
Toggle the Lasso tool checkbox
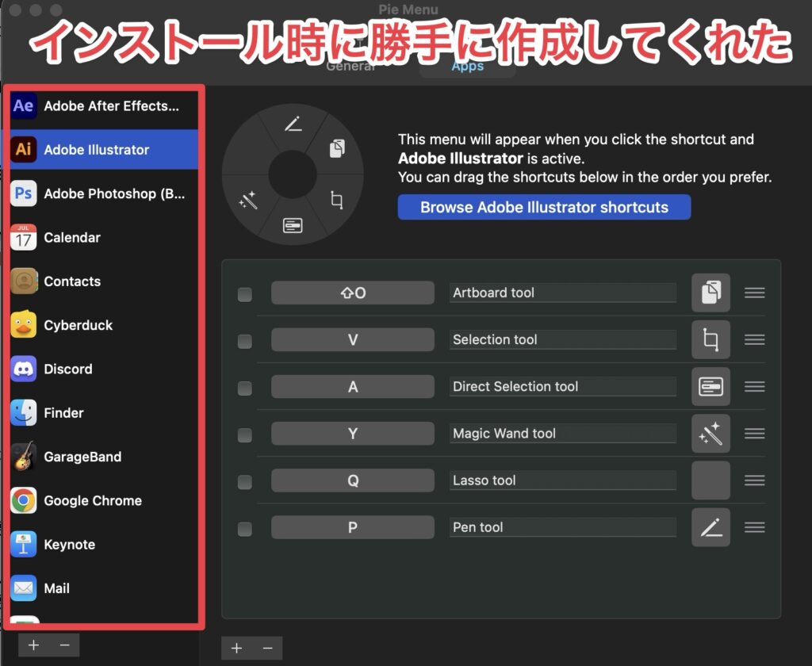click(245, 482)
